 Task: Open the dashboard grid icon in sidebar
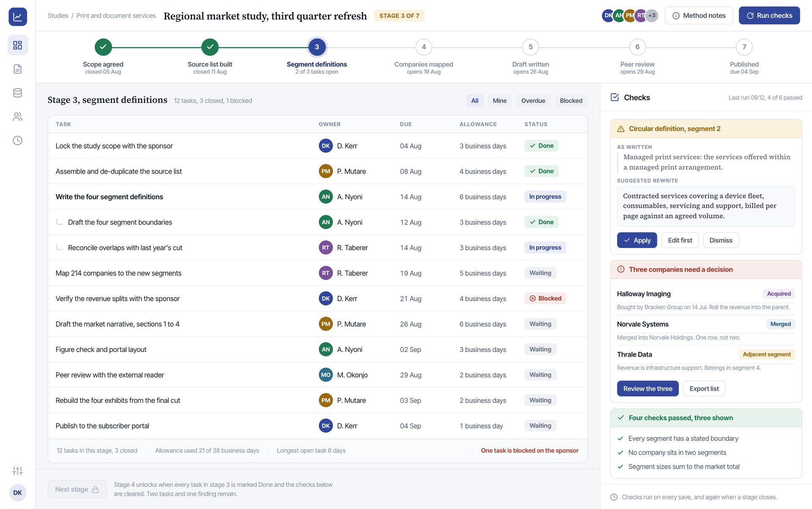coord(17,45)
